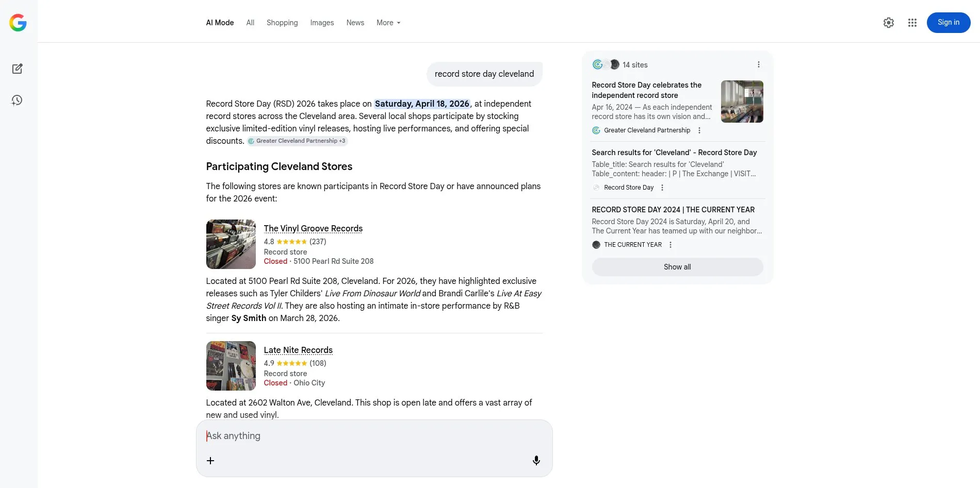Open search history in the sidebar
The width and height of the screenshot is (980, 488).
click(17, 100)
